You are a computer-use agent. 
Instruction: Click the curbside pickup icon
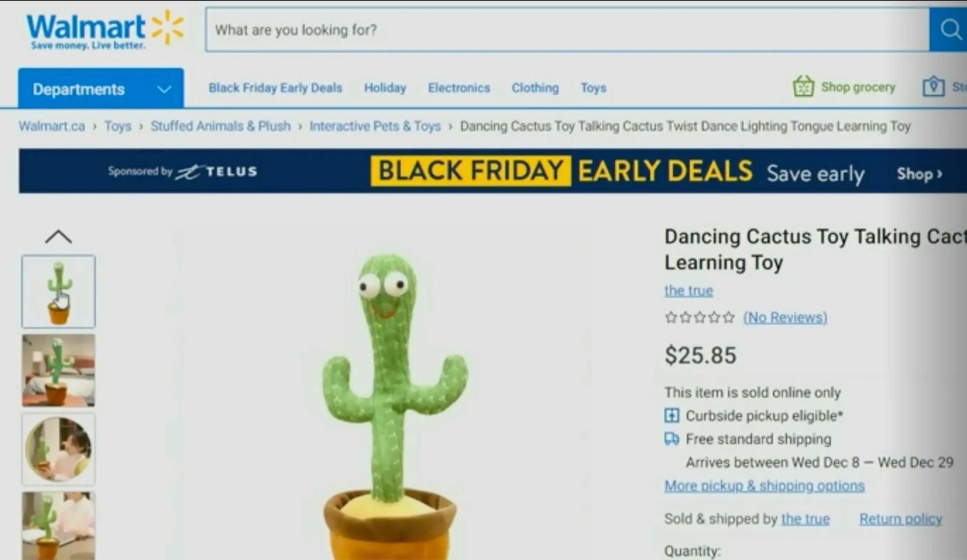[672, 415]
